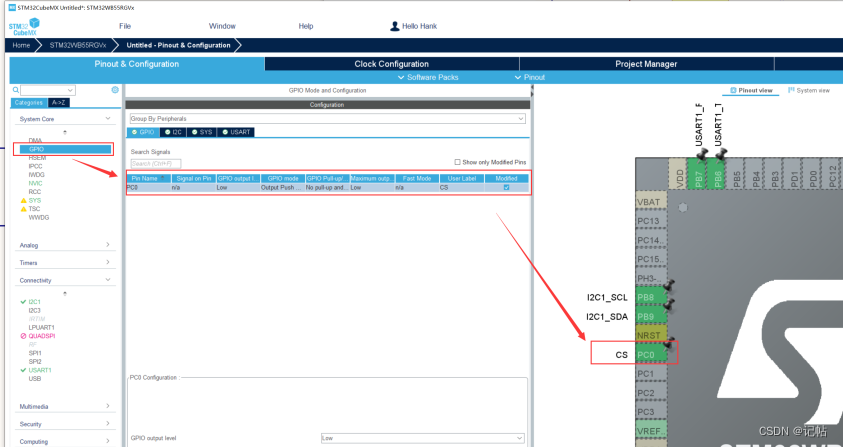This screenshot has width=843, height=447.
Task: Select the GPIO tab in the configuration panel
Action: pyautogui.click(x=143, y=132)
